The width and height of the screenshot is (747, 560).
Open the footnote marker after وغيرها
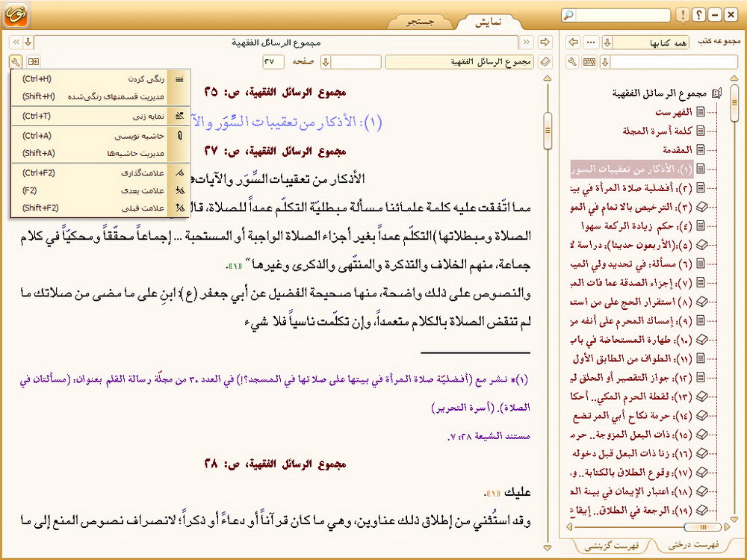[235, 266]
